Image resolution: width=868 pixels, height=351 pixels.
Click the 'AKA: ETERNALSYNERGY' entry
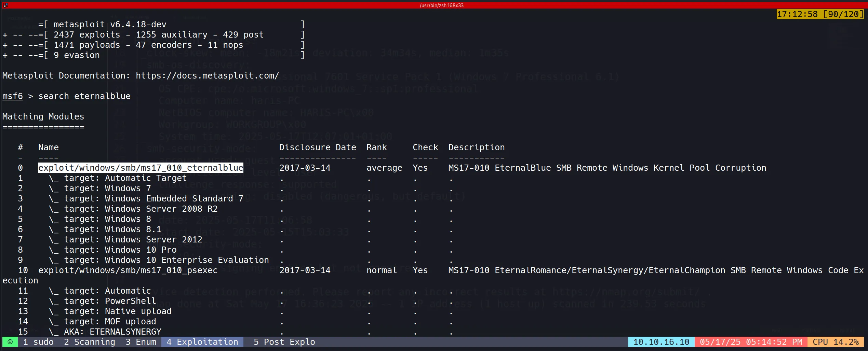[x=112, y=332]
